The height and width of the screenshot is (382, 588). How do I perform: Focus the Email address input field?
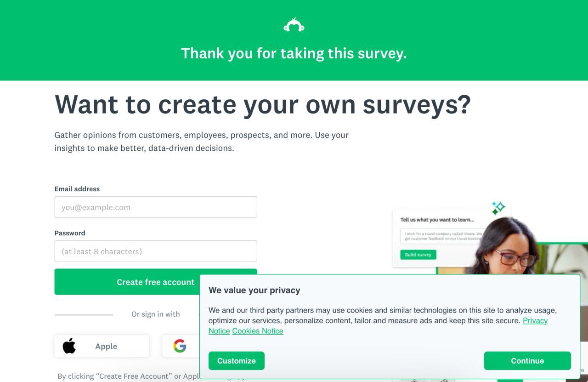[x=156, y=207]
